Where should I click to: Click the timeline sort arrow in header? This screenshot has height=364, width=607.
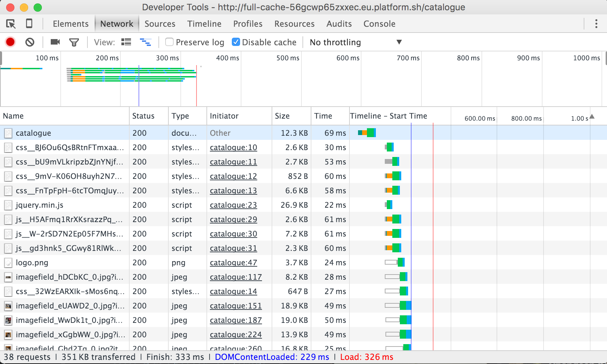pos(592,117)
